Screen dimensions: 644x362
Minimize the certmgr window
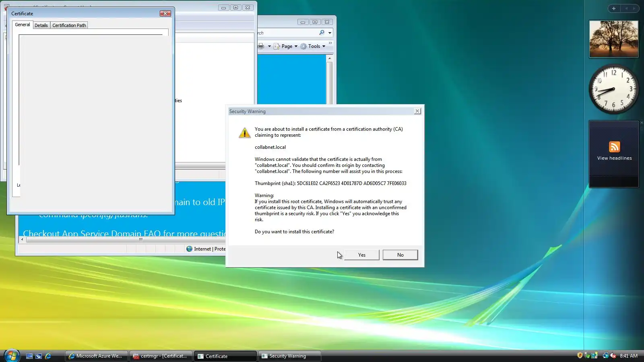[224, 7]
